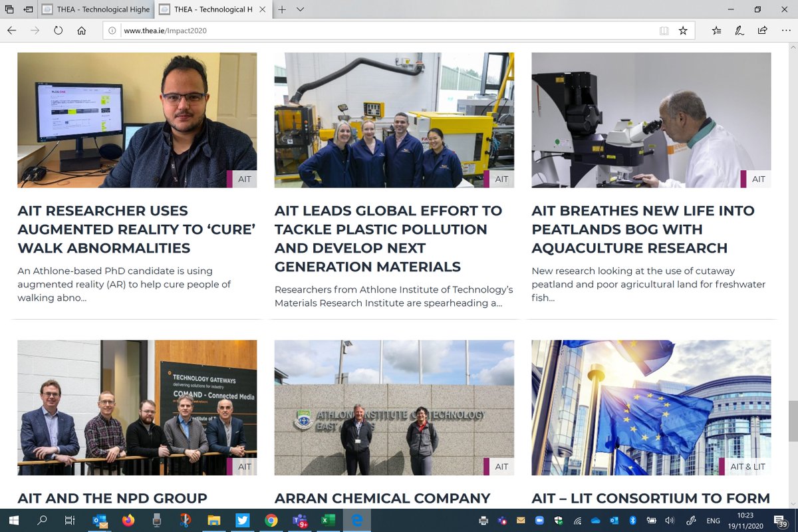
Task: Open the Windows Start menu
Action: pyautogui.click(x=13, y=520)
